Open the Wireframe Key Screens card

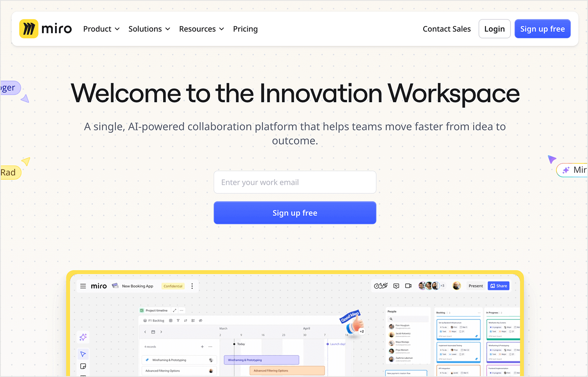[x=503, y=329]
